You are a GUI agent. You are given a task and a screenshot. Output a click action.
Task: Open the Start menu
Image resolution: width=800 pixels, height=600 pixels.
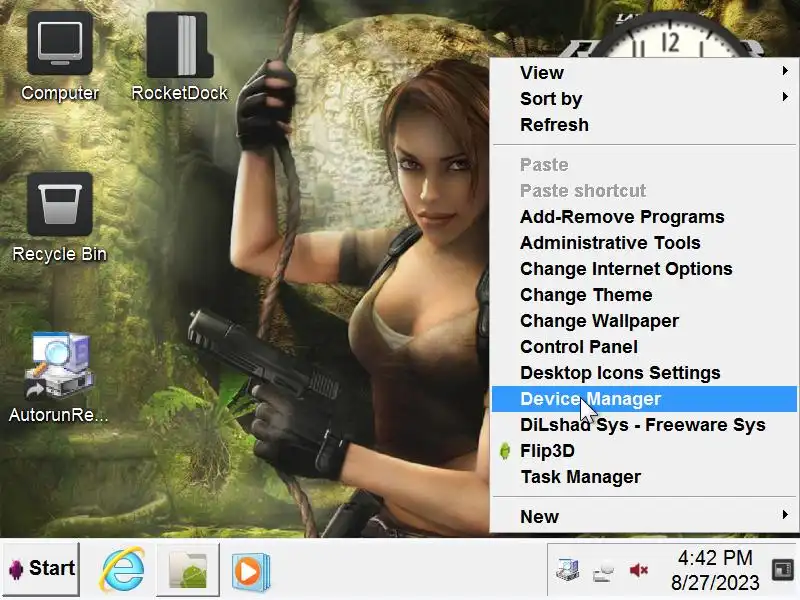(x=42, y=568)
